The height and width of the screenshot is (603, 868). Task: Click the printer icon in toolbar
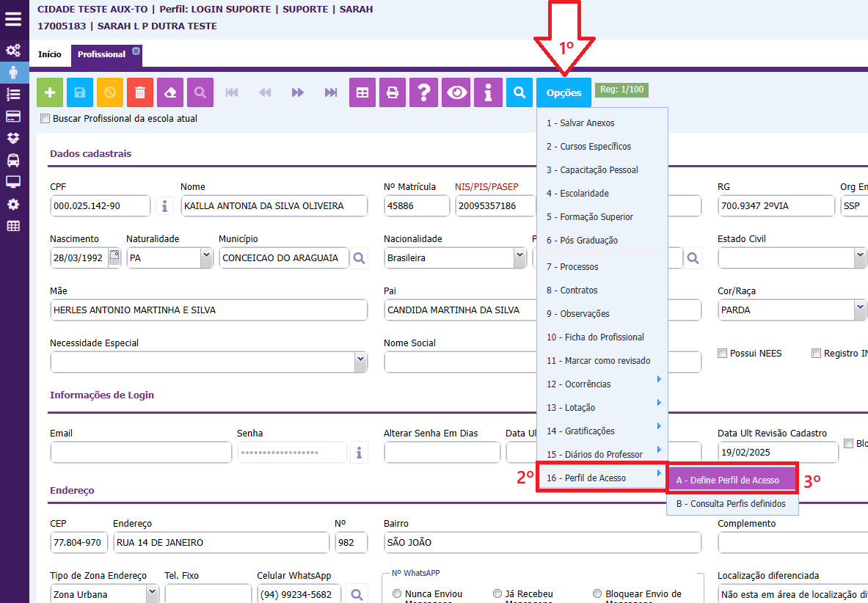(x=393, y=92)
